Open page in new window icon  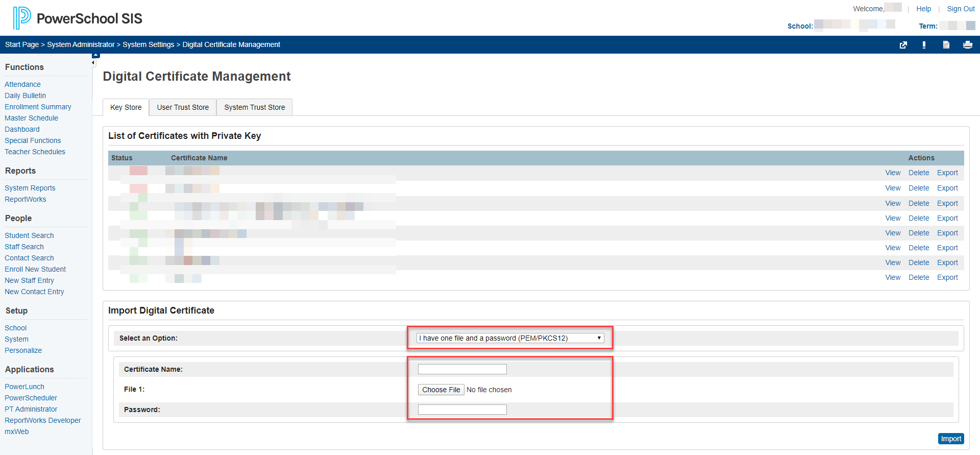(x=903, y=45)
